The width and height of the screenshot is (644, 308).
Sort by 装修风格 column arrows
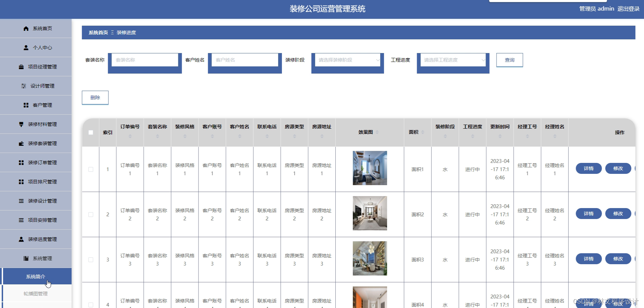[x=185, y=136]
